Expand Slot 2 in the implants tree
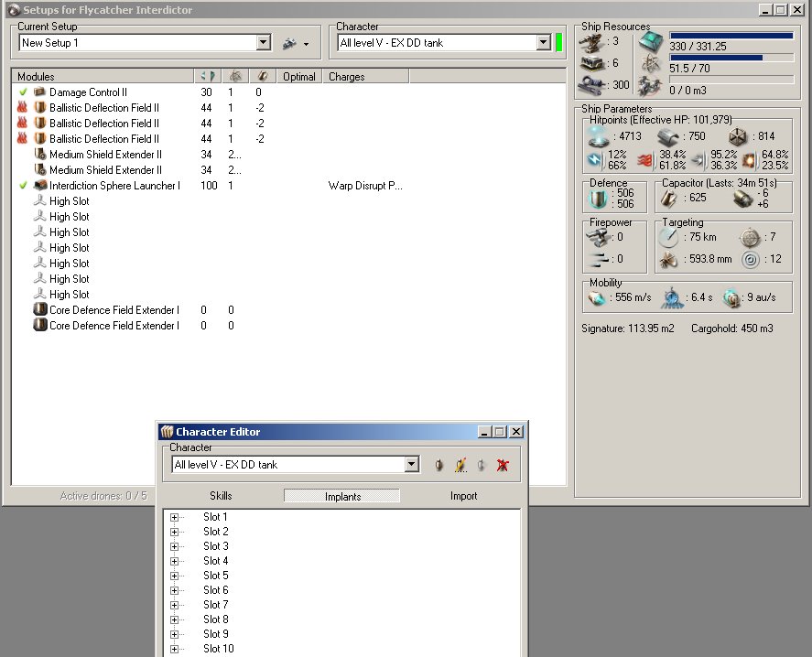 tap(175, 532)
